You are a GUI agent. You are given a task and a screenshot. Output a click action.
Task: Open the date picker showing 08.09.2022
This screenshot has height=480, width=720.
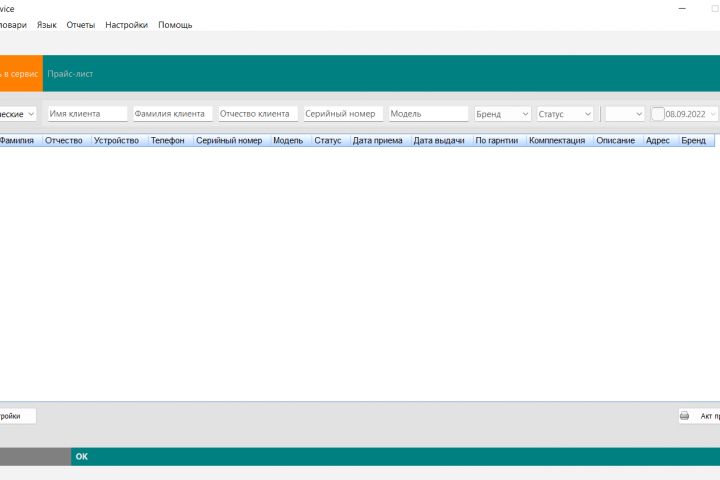click(713, 114)
